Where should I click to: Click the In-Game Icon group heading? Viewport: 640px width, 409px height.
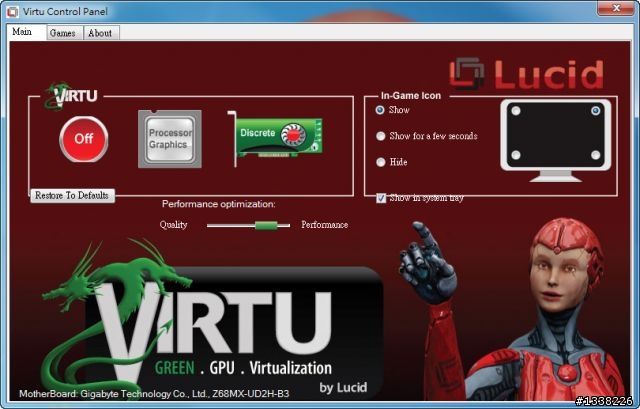click(411, 96)
